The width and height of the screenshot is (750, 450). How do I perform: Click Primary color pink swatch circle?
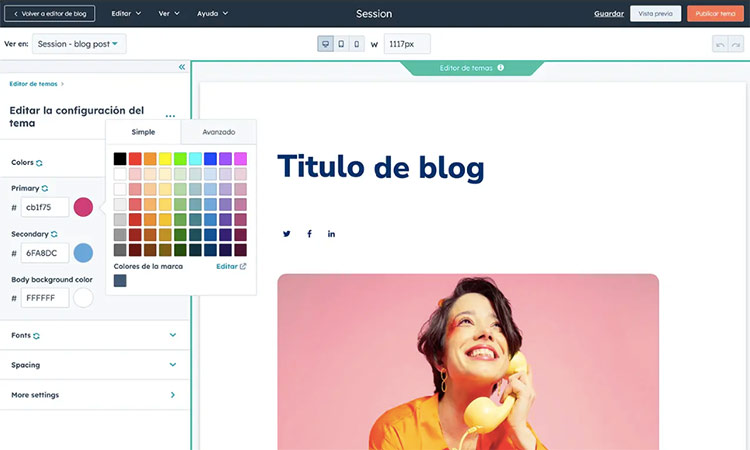[x=83, y=207]
